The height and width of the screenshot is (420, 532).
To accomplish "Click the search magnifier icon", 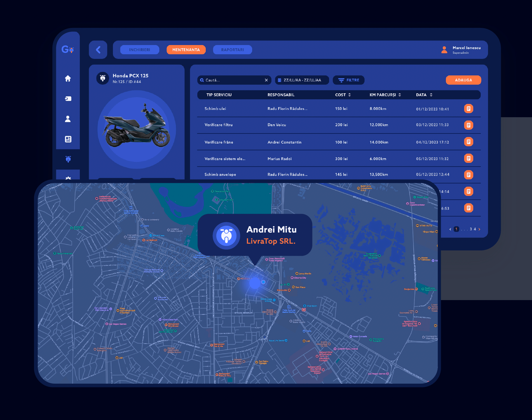I will click(202, 80).
